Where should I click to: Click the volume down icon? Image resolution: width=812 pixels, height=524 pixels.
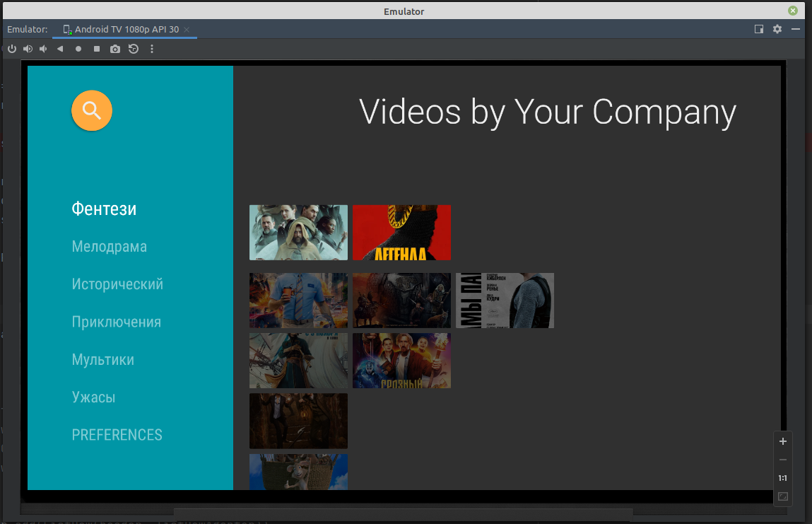pos(43,49)
